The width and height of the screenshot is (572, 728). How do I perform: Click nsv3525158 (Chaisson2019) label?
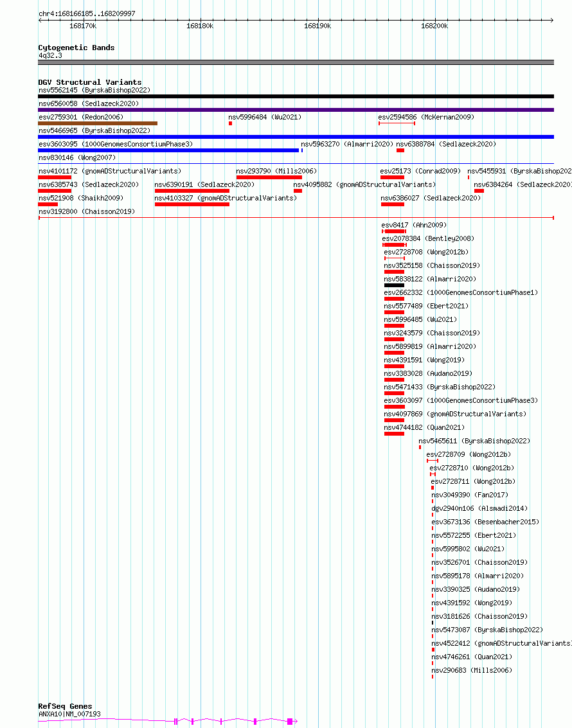click(432, 265)
